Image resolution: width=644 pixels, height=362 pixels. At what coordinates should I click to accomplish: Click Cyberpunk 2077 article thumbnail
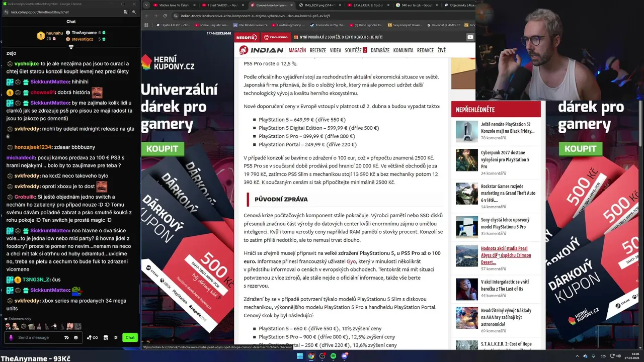[467, 160]
